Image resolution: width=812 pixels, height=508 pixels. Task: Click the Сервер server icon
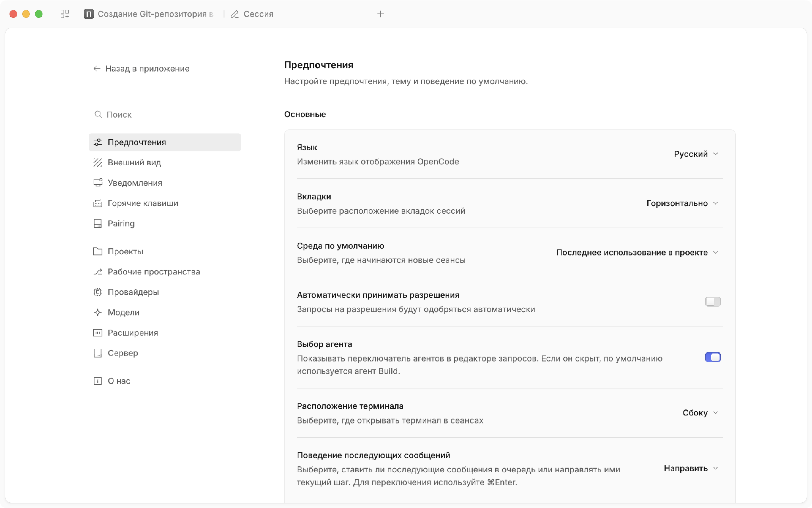(x=98, y=353)
